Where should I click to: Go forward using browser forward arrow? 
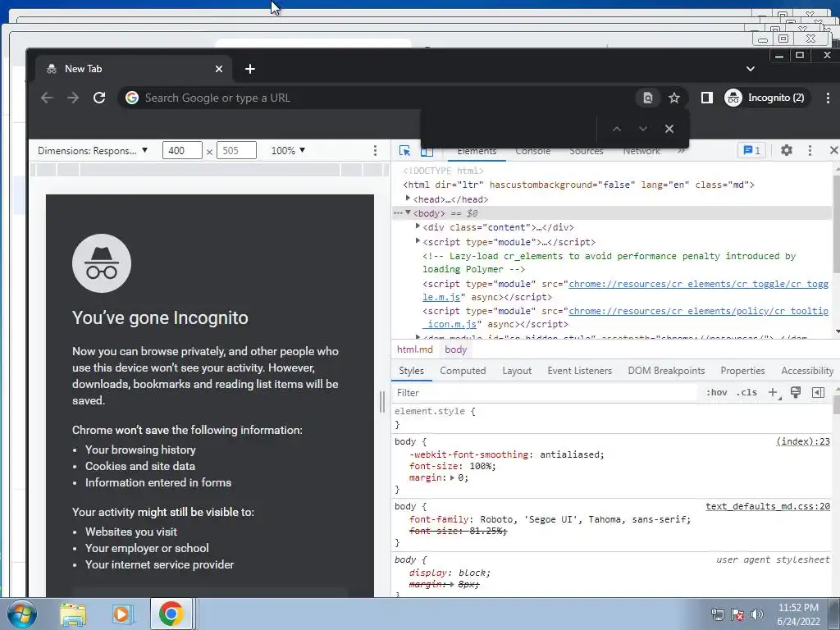[73, 98]
